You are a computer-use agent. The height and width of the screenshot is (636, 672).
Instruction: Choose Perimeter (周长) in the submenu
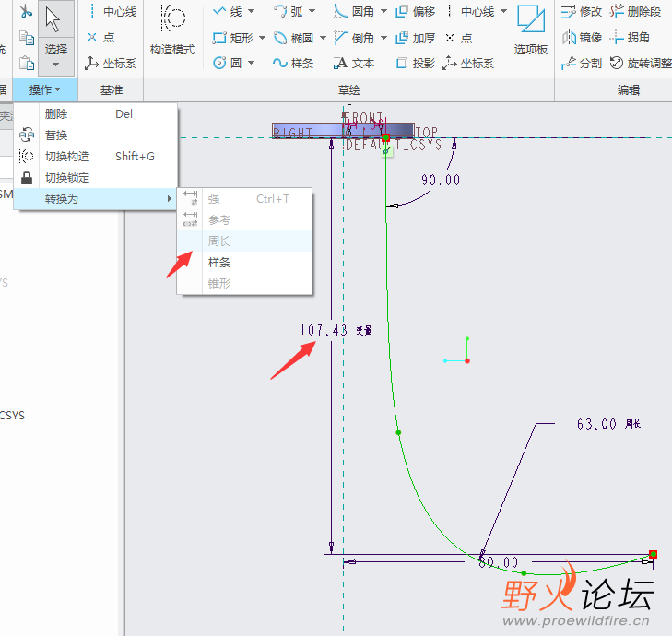click(x=244, y=241)
